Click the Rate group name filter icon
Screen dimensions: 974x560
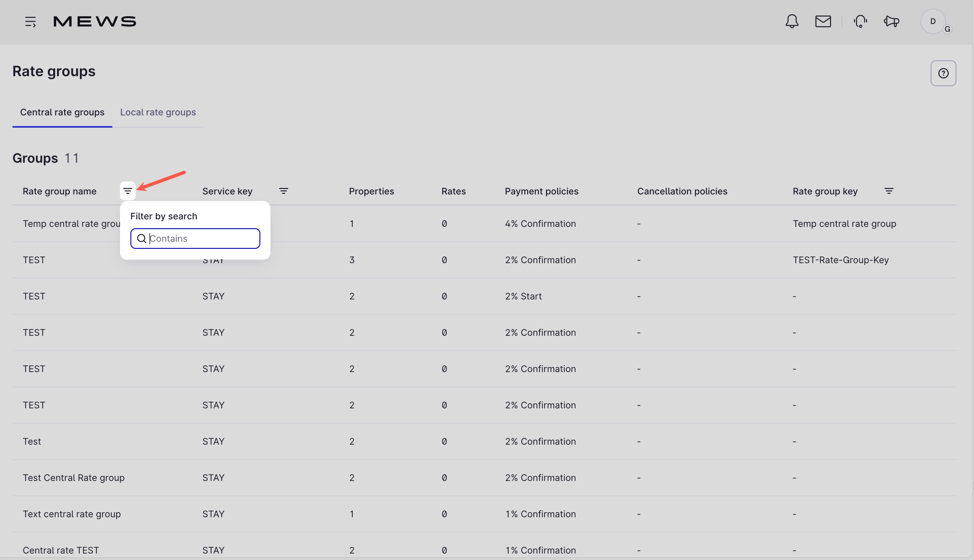coord(128,191)
